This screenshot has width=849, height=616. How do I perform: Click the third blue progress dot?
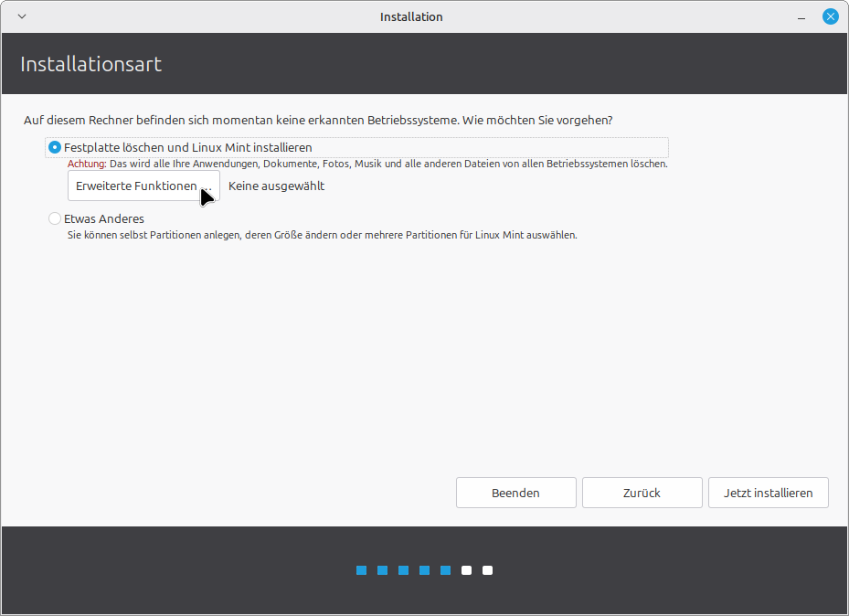[403, 570]
